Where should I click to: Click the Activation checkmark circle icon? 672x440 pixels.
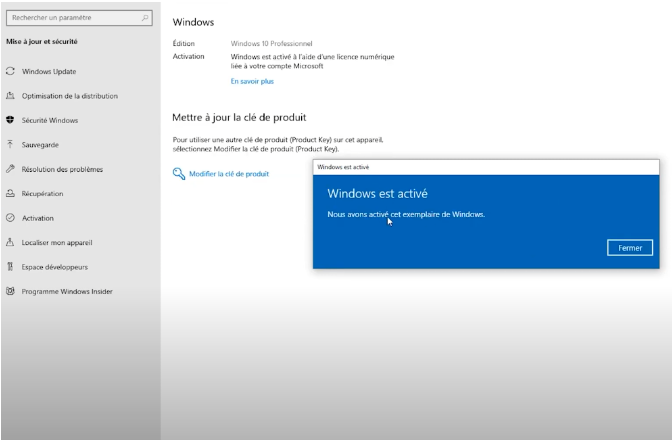point(10,218)
